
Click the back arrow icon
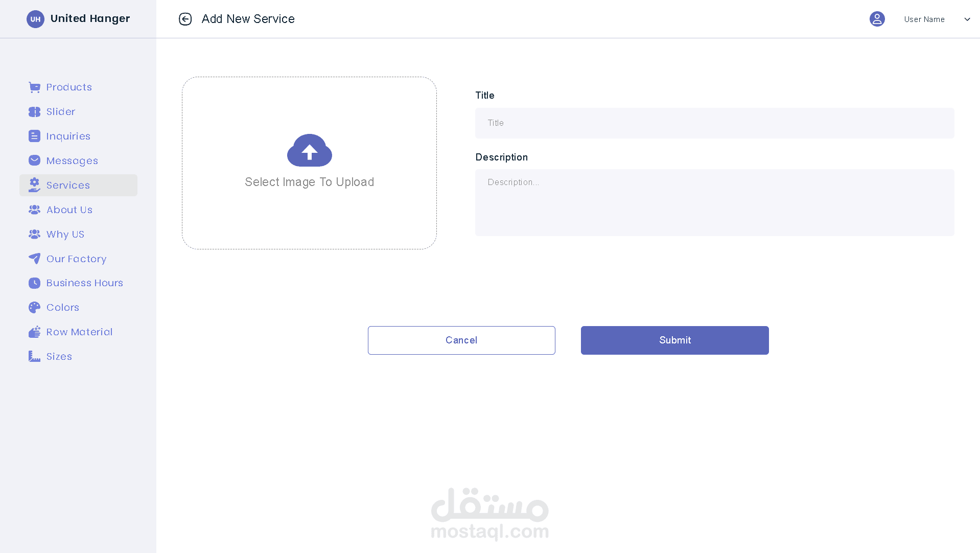[x=185, y=19]
